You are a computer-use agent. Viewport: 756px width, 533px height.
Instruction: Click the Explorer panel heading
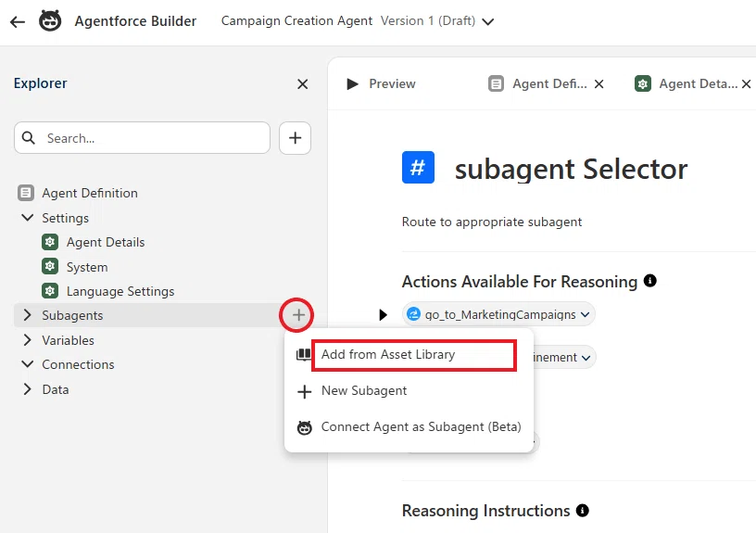41,83
